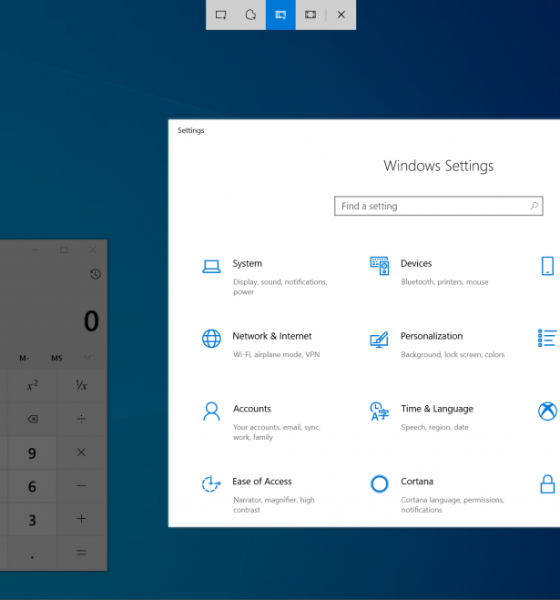Screen dimensions: 560x600
Task: Click 'Display, sound, notifications, power' description
Action: pos(280,287)
